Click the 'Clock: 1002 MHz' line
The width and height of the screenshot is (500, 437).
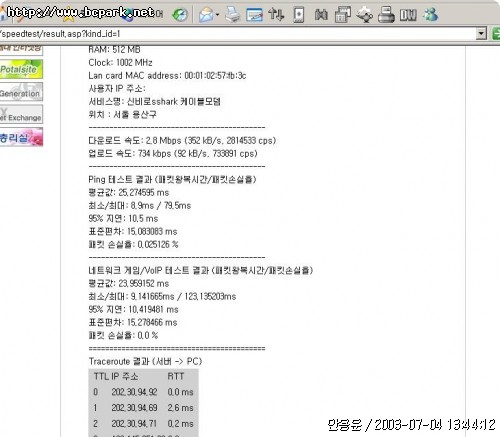point(120,63)
